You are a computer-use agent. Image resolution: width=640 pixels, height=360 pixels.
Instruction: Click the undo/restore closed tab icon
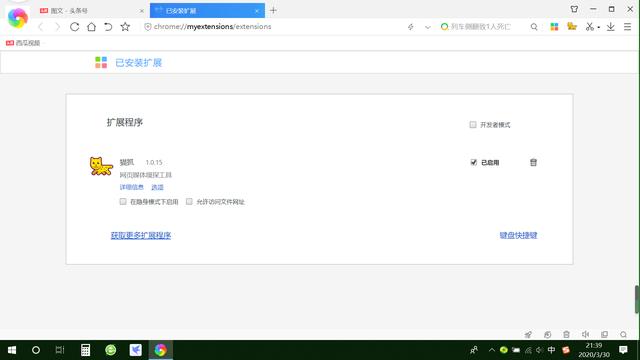(x=108, y=27)
